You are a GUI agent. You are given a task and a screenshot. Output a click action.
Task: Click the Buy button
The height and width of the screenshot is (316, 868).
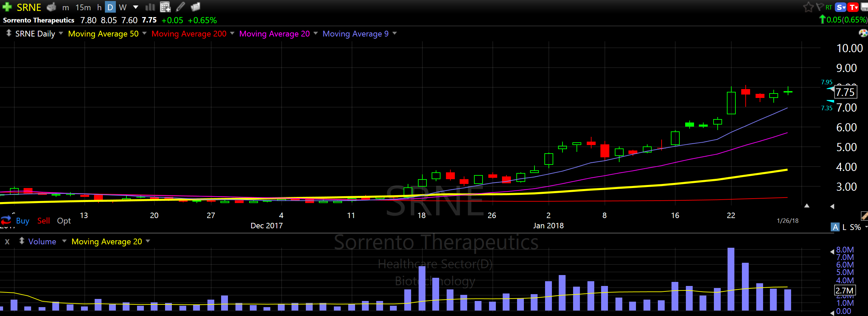tap(23, 221)
